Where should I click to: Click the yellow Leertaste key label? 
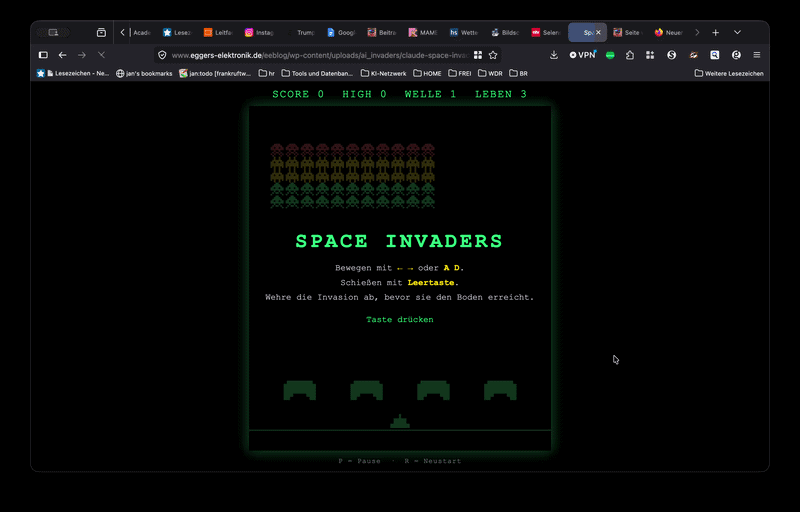[x=431, y=283]
